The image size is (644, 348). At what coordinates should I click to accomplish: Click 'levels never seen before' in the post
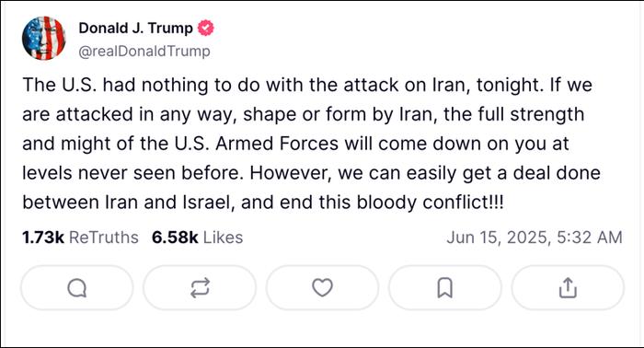point(131,173)
